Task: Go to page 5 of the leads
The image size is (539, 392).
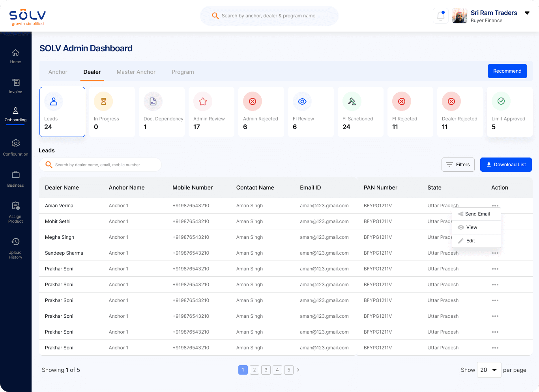Action: pos(289,370)
